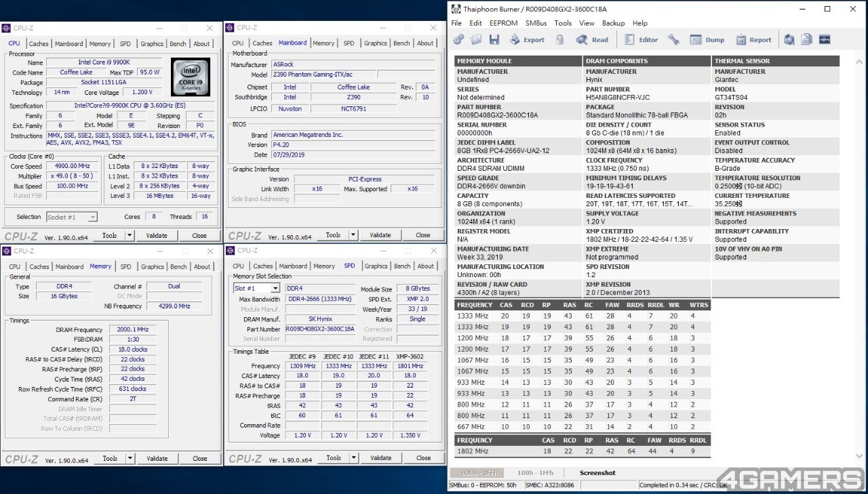
Task: Click the DRAM Frequency value 2000.1 MHz
Action: click(x=132, y=329)
